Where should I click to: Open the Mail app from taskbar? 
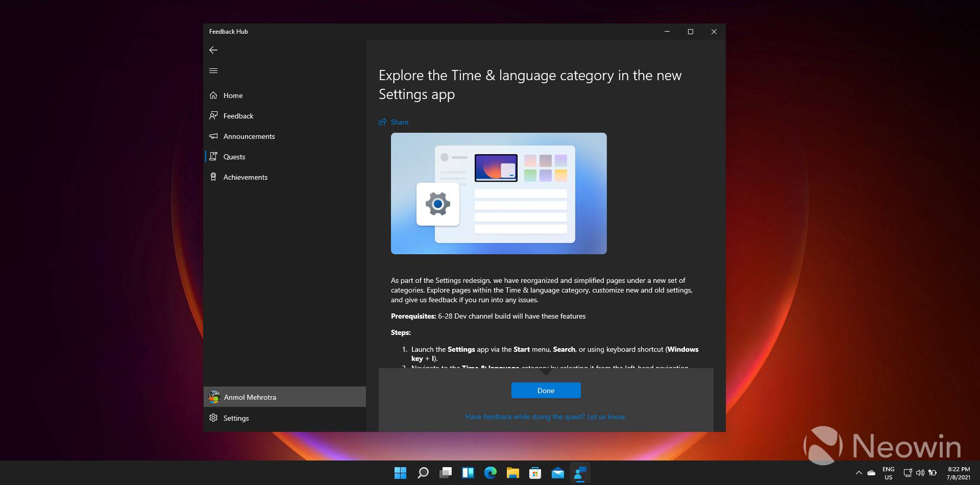558,473
